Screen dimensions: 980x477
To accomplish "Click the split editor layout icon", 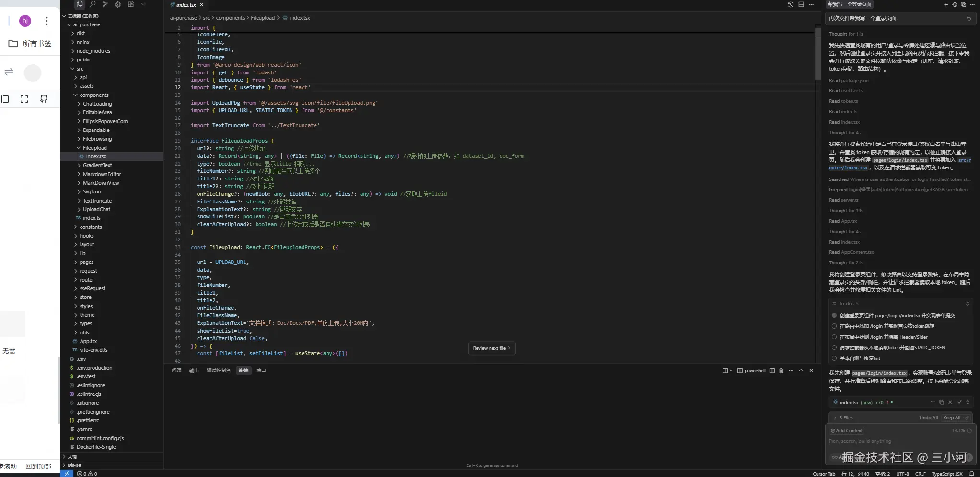I will tap(801, 5).
